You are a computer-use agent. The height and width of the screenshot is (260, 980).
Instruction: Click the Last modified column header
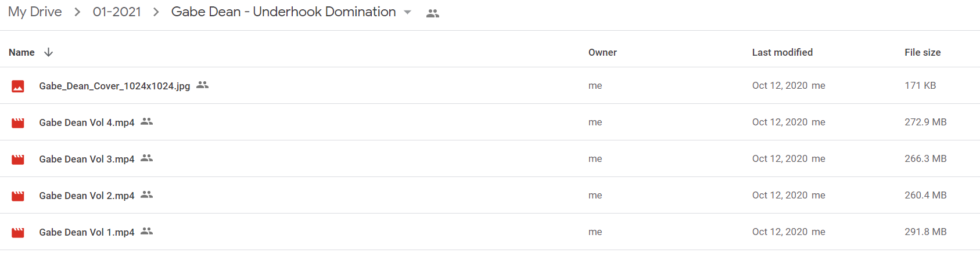[782, 52]
